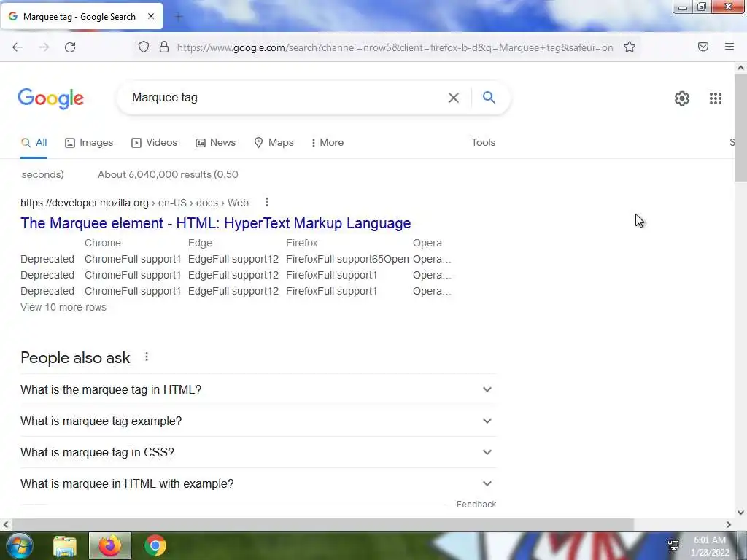Click the scroll right arrow

click(729, 524)
